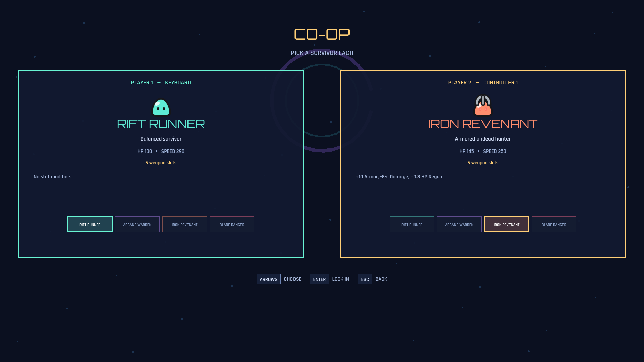The width and height of the screenshot is (644, 362).
Task: Click 'No stat modifiers' text
Action: click(53, 177)
